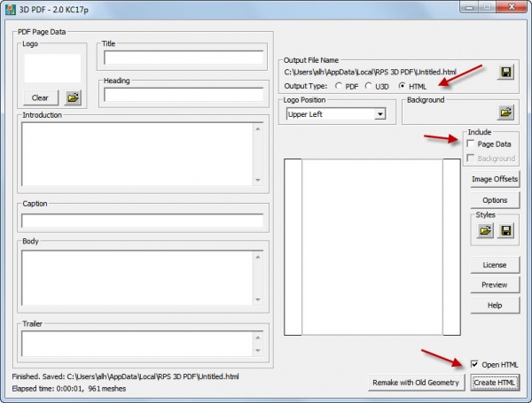The image size is (532, 403).
Task: Click inside Trailer text area
Action: [137, 344]
